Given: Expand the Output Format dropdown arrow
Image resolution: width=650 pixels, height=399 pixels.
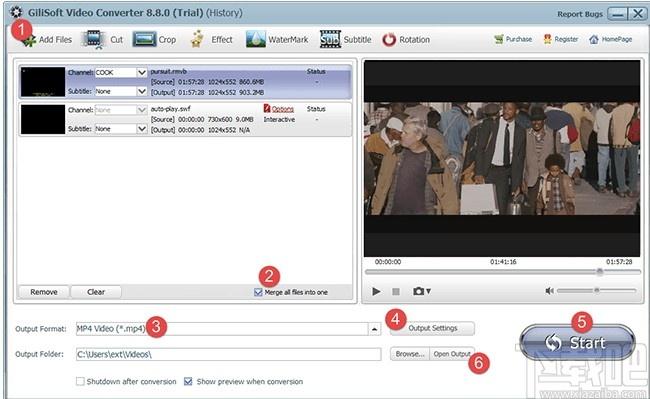Looking at the screenshot, I should (374, 329).
